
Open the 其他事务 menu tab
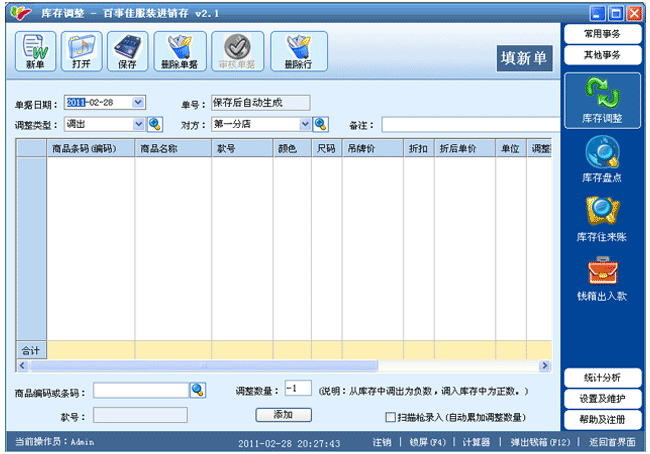point(602,55)
